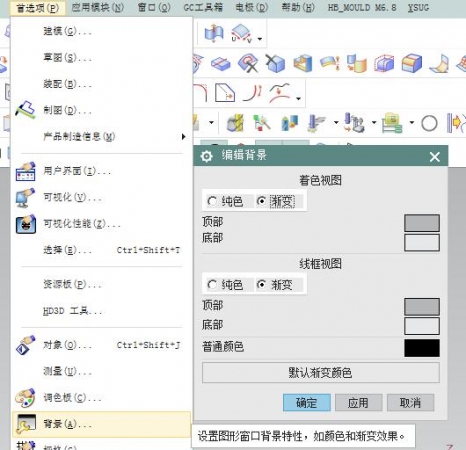Expand the 产品制造信息(M) submenu arrow
The width and height of the screenshot is (466, 450).
tap(183, 137)
